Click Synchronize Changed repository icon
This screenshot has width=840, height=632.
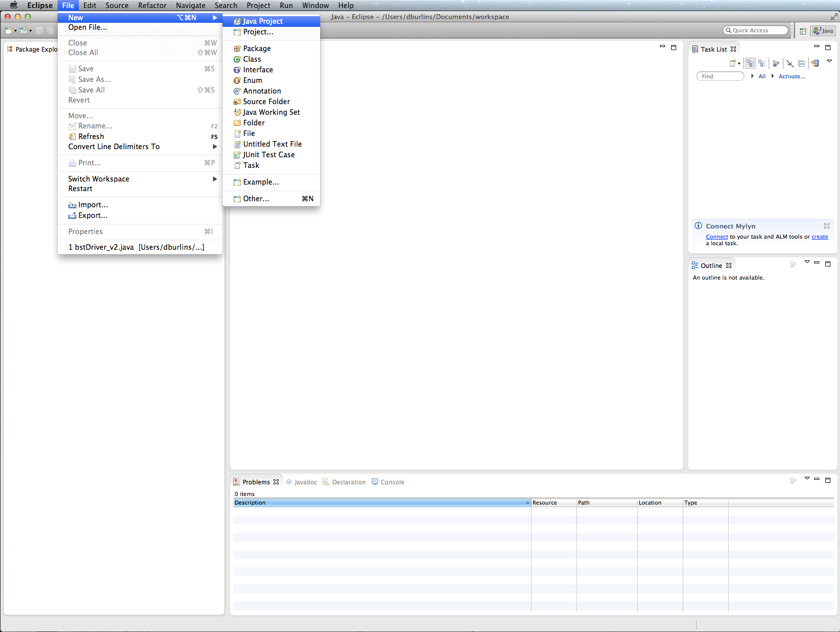(x=815, y=64)
